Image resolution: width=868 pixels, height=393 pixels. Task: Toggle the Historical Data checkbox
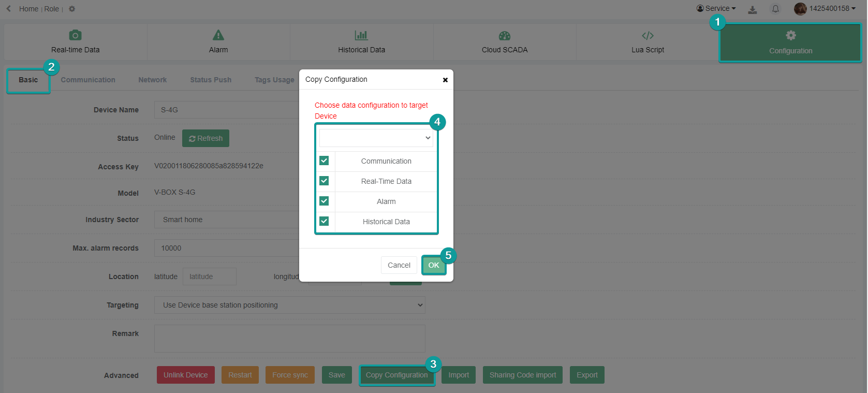pyautogui.click(x=324, y=221)
